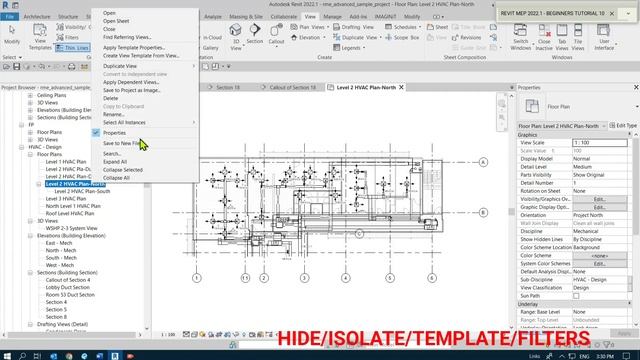Image resolution: width=640 pixels, height=360 pixels.
Task: Click Scope Box tool
Action: pyautogui.click(x=402, y=38)
